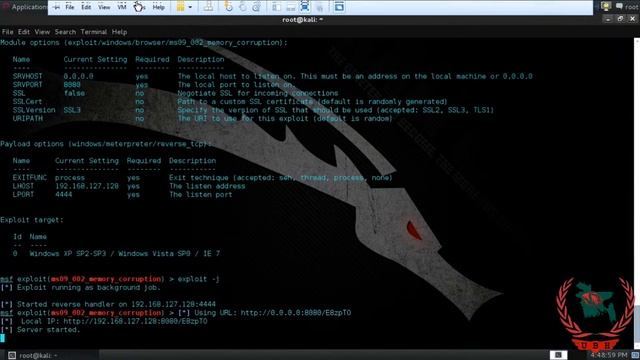Click the send Ctrl+Alt+Del icon
640x360 pixels.
(x=208, y=7)
